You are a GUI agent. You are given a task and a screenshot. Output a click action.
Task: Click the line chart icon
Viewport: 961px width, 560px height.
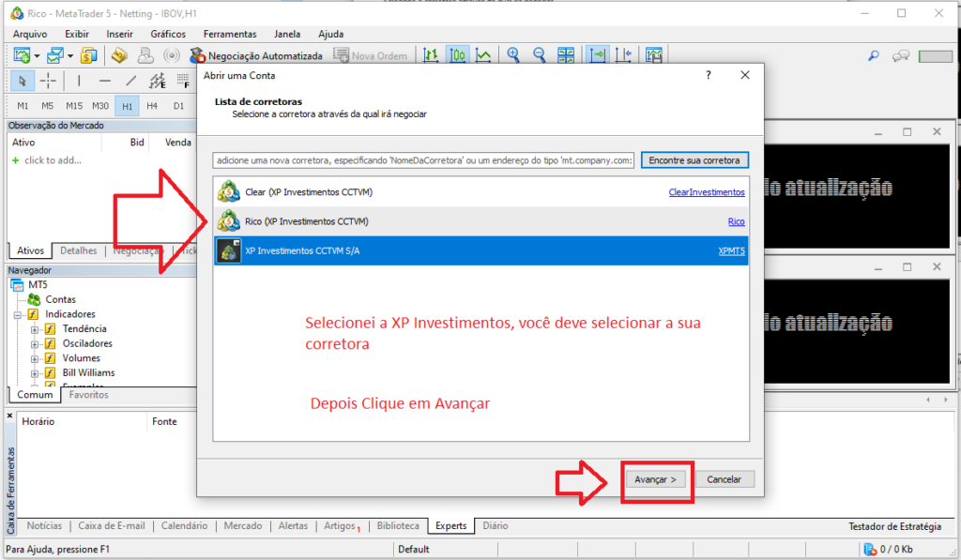pos(482,55)
